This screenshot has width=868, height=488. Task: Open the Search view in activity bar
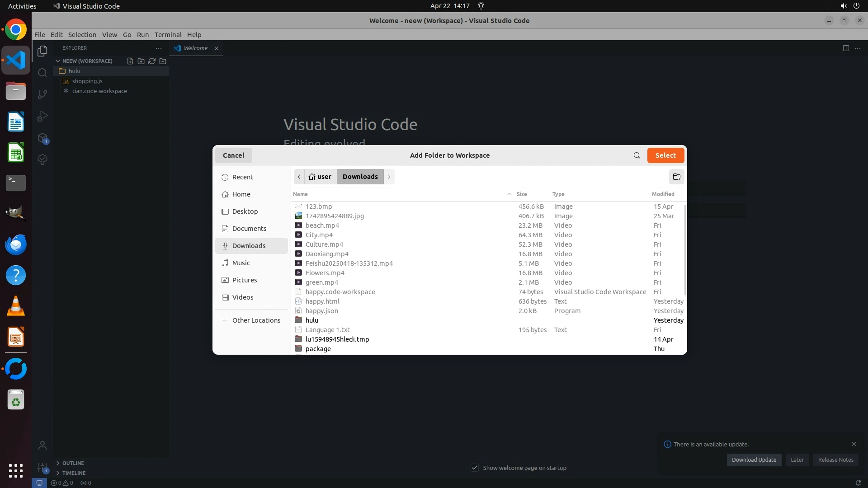42,73
